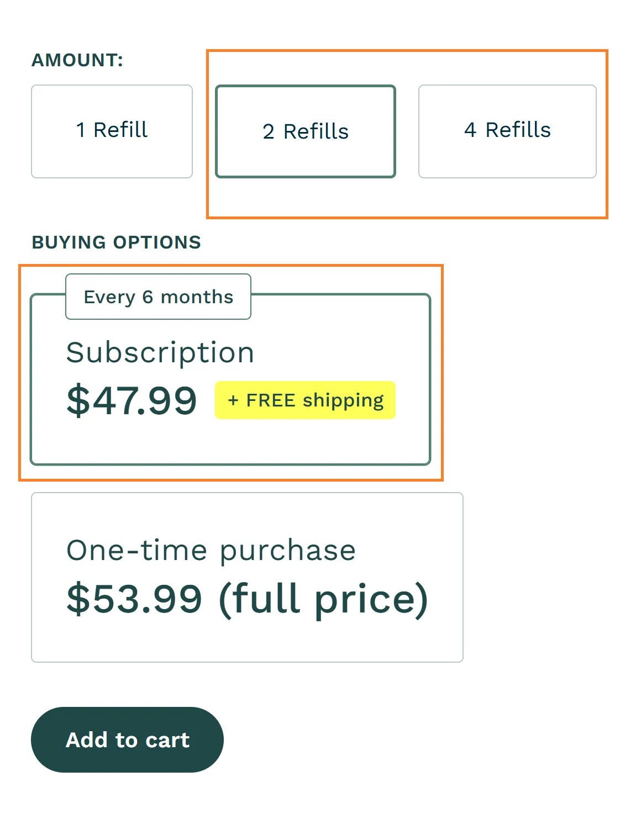Click the FREE shipping highlighted badge
636x840 pixels.
tap(304, 400)
